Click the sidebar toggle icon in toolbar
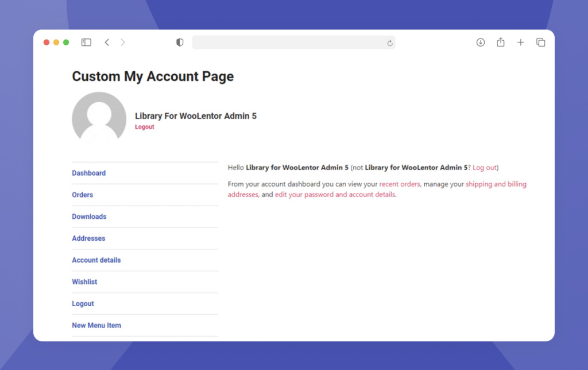 (86, 43)
